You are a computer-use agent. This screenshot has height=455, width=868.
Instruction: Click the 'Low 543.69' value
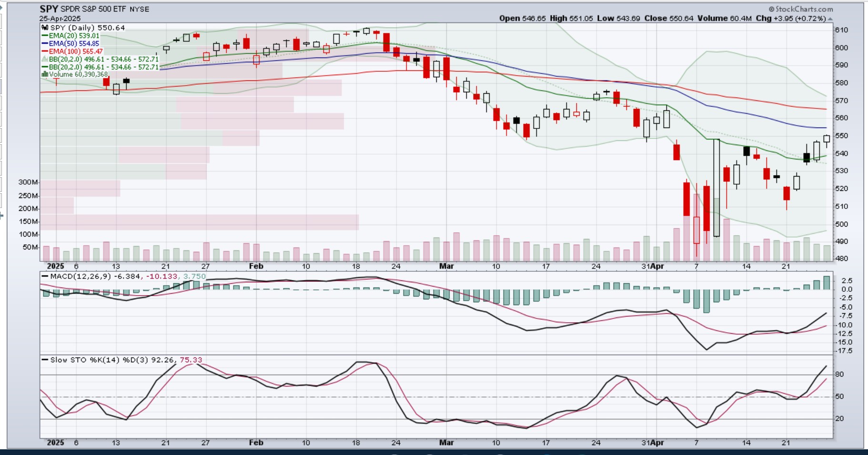coord(618,19)
